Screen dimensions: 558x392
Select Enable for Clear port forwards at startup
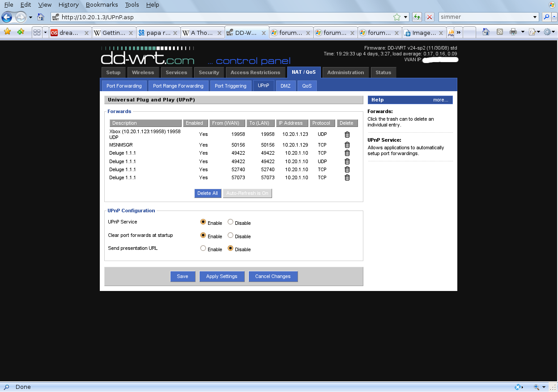(203, 235)
